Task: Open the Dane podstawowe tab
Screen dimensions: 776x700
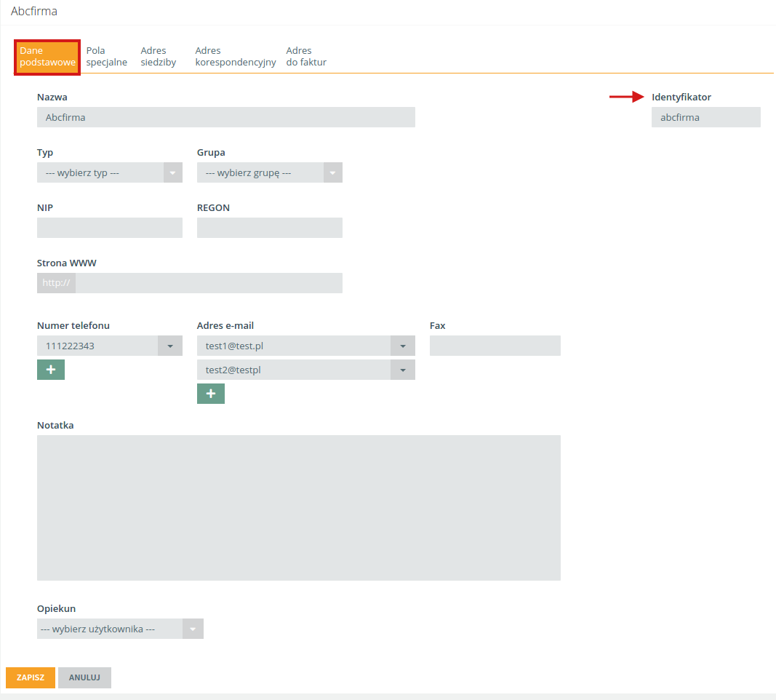Action: [47, 57]
